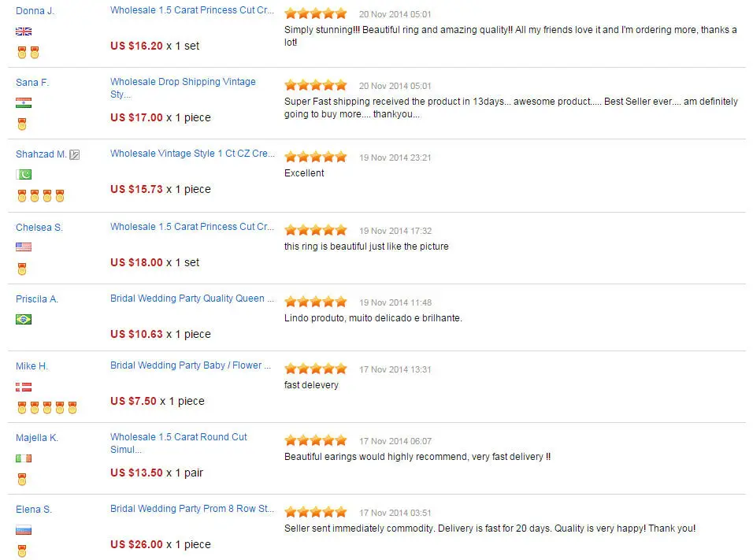Click the Italy flag under Majella K.
753x560 pixels.
coord(24,458)
